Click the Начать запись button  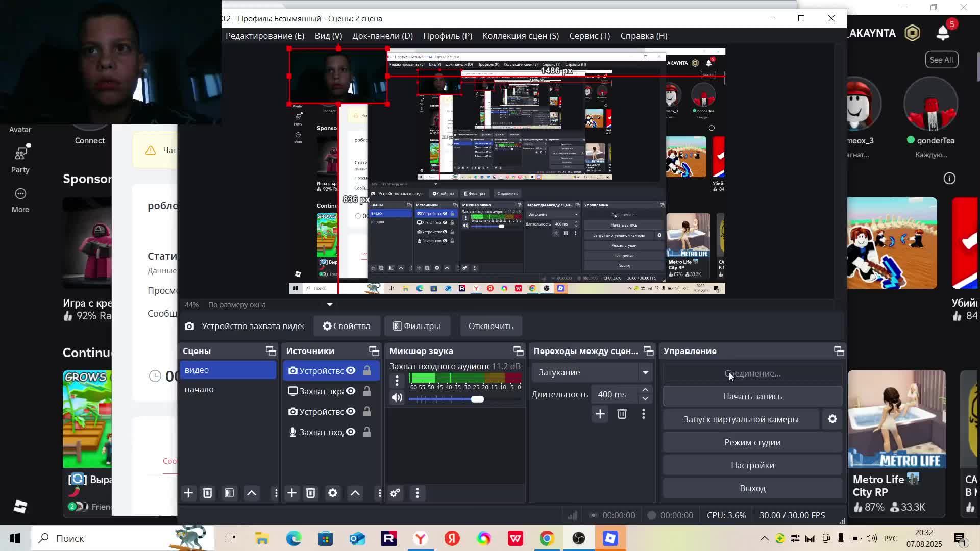(x=752, y=396)
